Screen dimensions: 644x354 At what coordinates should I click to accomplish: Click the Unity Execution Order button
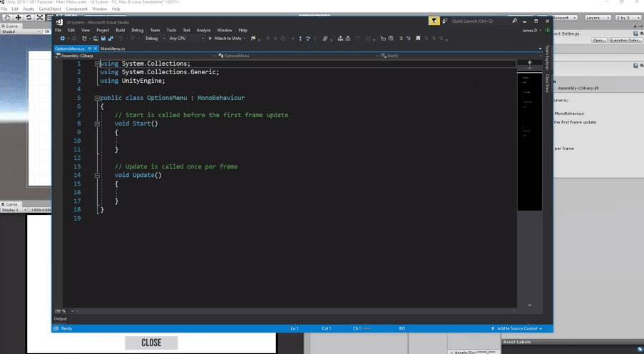point(625,40)
